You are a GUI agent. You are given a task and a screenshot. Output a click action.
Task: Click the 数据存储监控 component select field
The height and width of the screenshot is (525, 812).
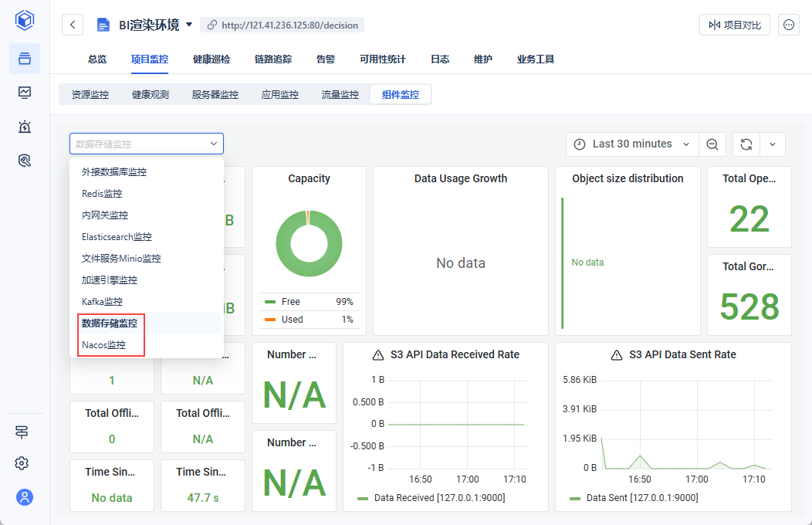click(146, 144)
